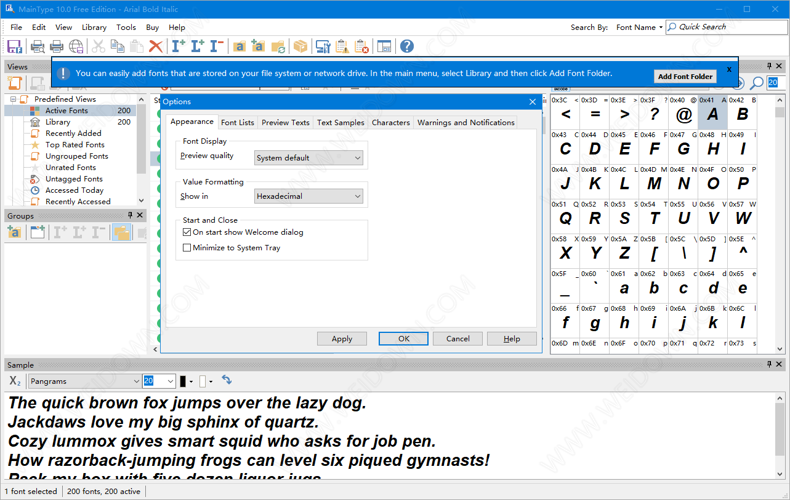This screenshot has height=500, width=790.
Task: Select the Untagged Fonts view
Action: click(74, 179)
